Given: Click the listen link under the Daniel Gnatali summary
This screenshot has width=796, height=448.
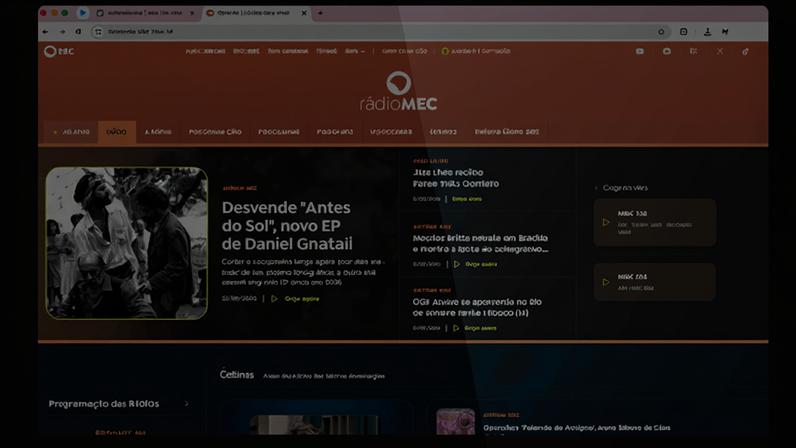Looking at the screenshot, I should [302, 299].
